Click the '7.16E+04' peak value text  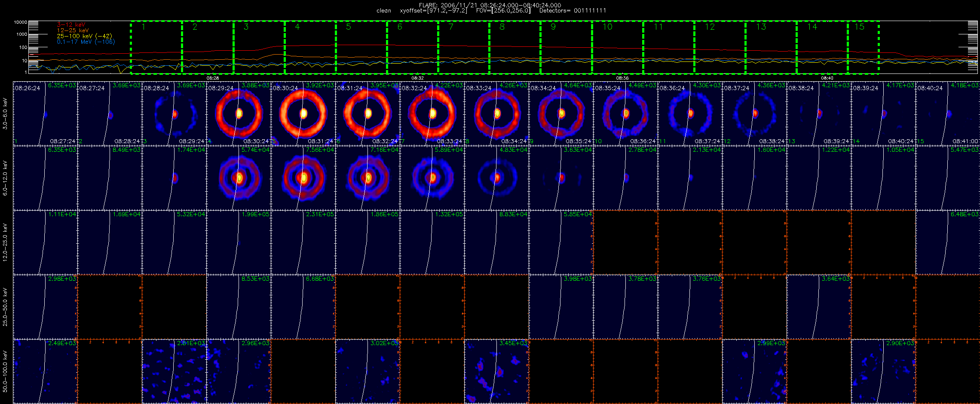click(385, 150)
